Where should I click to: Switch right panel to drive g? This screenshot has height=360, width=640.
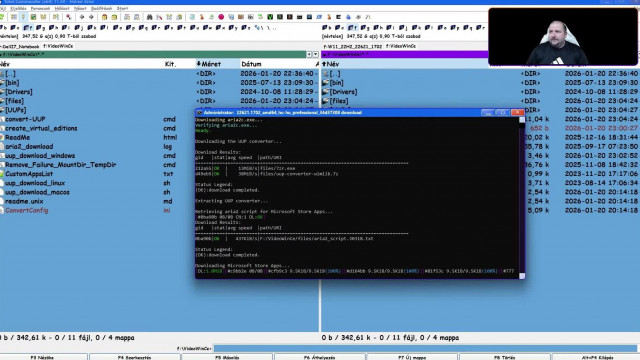[365, 28]
